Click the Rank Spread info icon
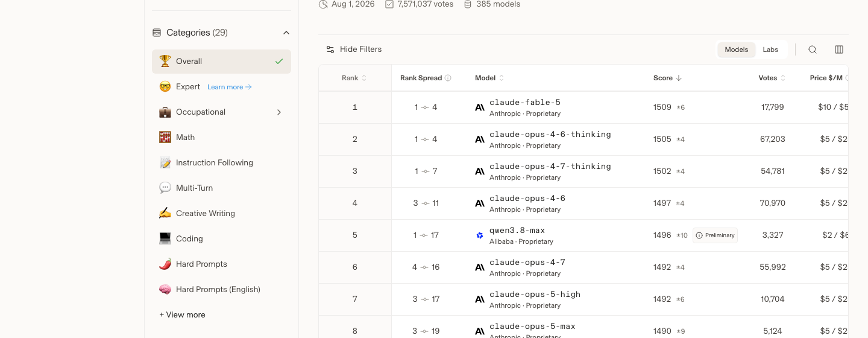Viewport: 868px width, 338px height. 448,78
